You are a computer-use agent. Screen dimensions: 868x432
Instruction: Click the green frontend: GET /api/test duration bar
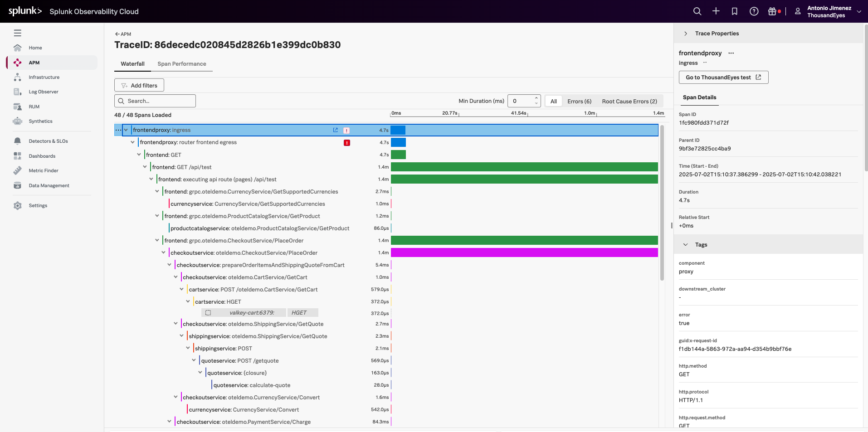point(524,167)
